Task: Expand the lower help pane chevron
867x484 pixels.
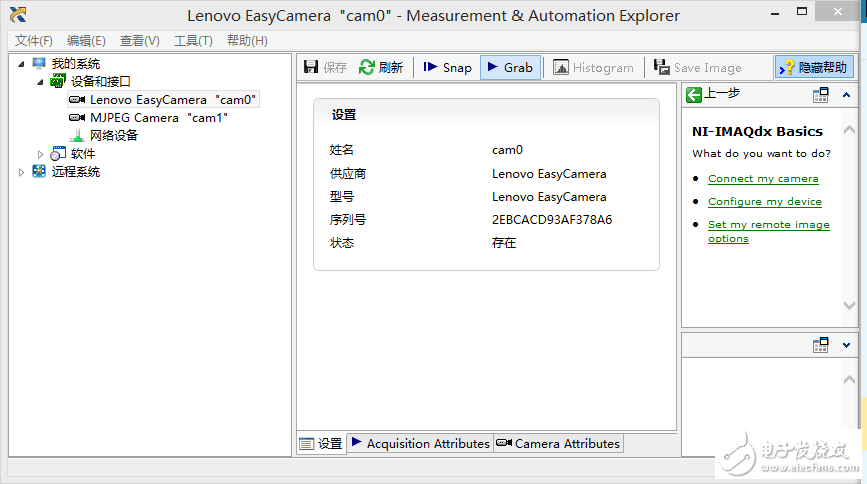Action: (846, 345)
